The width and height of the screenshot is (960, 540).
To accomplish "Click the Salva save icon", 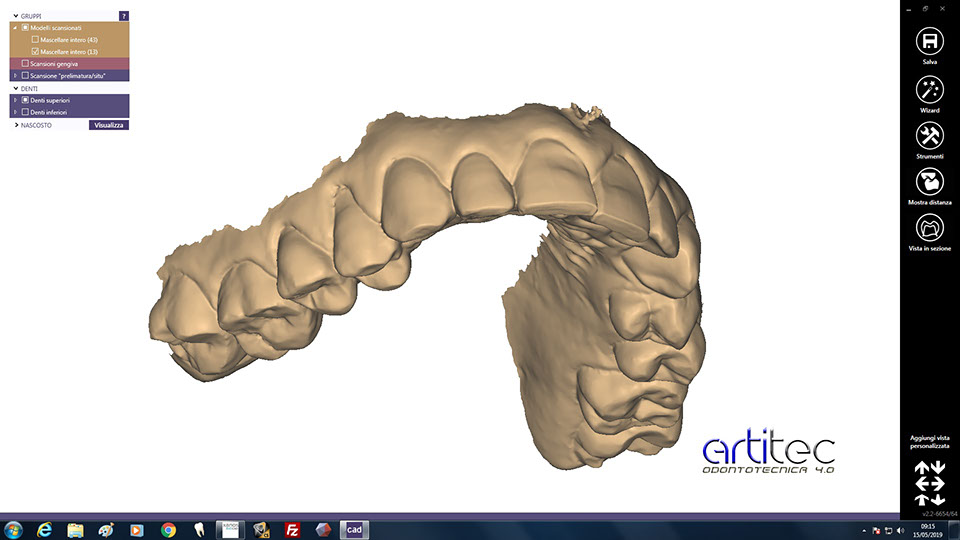I will click(929, 41).
